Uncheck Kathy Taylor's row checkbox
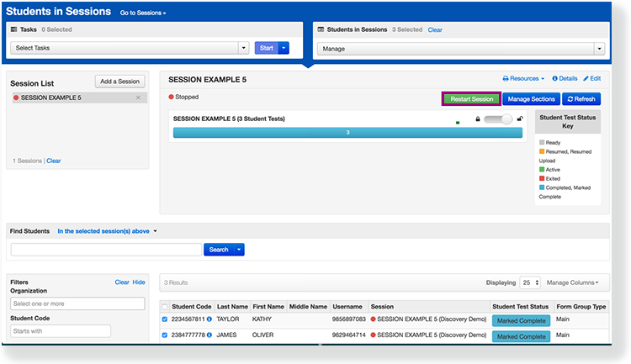The width and height of the screenshot is (631, 364). coord(165,319)
